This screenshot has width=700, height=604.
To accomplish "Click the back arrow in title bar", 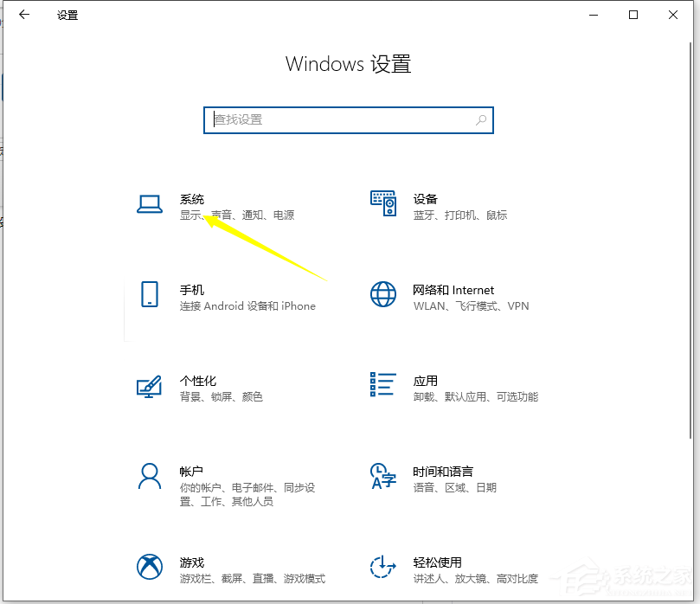I will coord(24,15).
